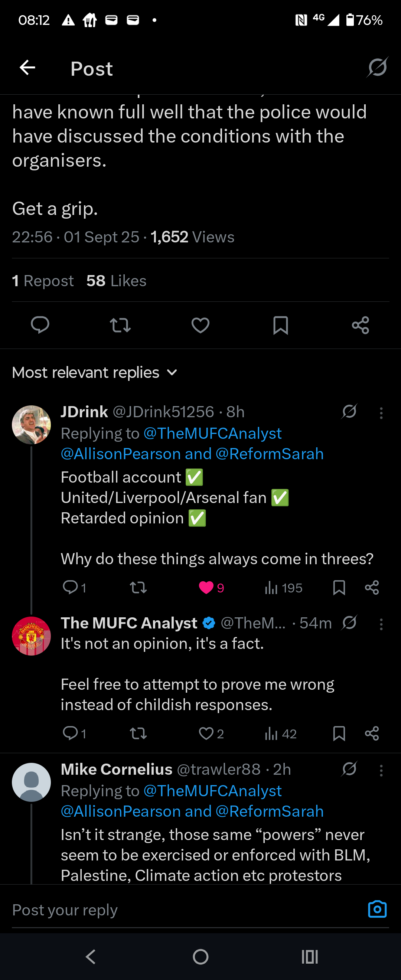Repost the main post
401x980 pixels.
click(120, 325)
